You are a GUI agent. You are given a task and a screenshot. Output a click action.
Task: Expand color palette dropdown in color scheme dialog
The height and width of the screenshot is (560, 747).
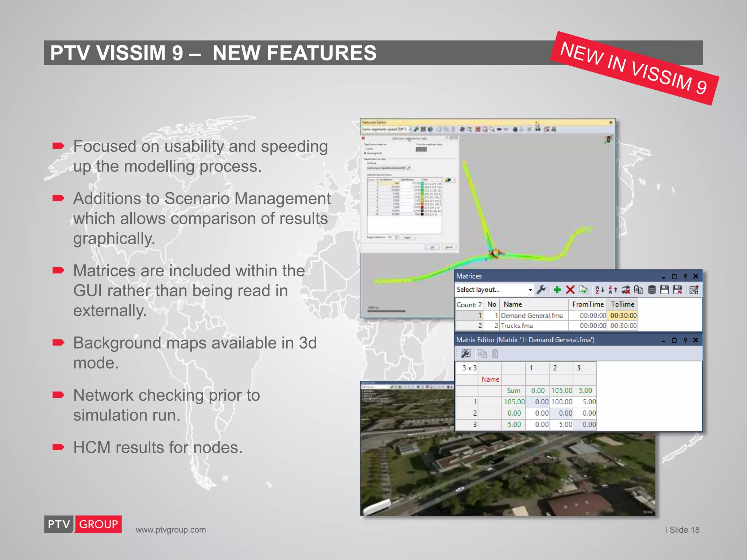454,180
